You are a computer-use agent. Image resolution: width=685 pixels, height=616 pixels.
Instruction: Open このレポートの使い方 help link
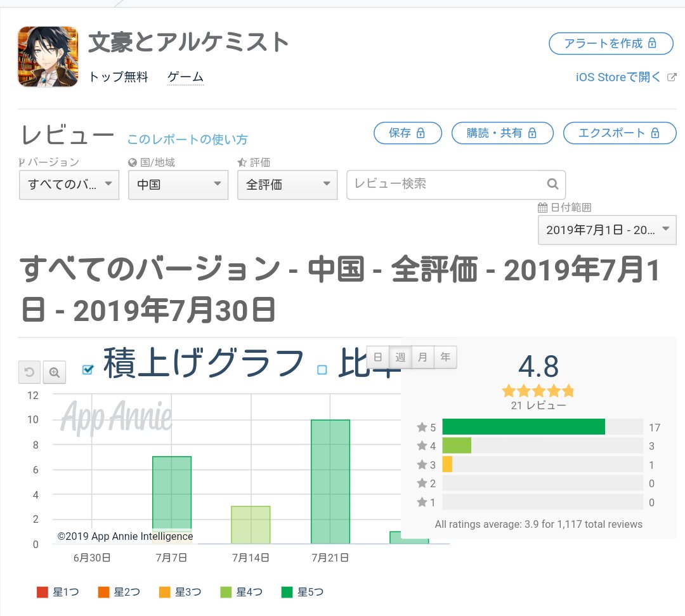187,140
